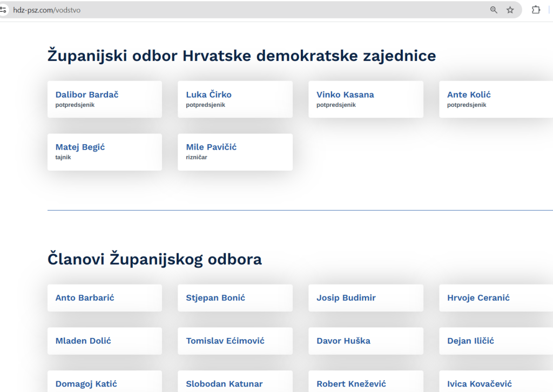The image size is (553, 392).
Task: Open Davor Huška member card
Action: click(x=366, y=341)
